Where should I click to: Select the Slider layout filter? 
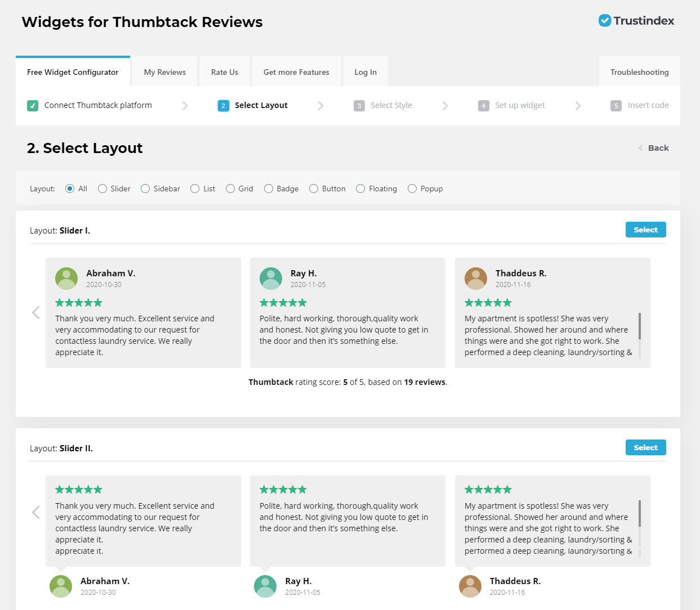(x=102, y=189)
